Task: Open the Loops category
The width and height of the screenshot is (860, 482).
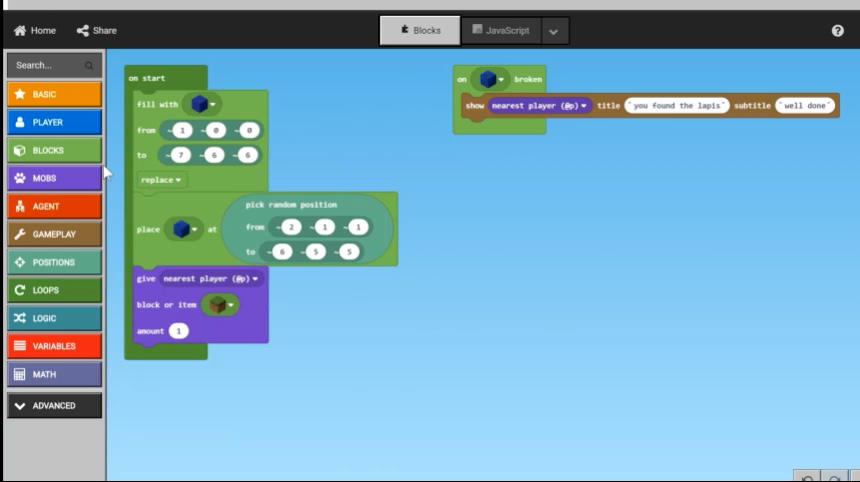Action: coord(54,290)
